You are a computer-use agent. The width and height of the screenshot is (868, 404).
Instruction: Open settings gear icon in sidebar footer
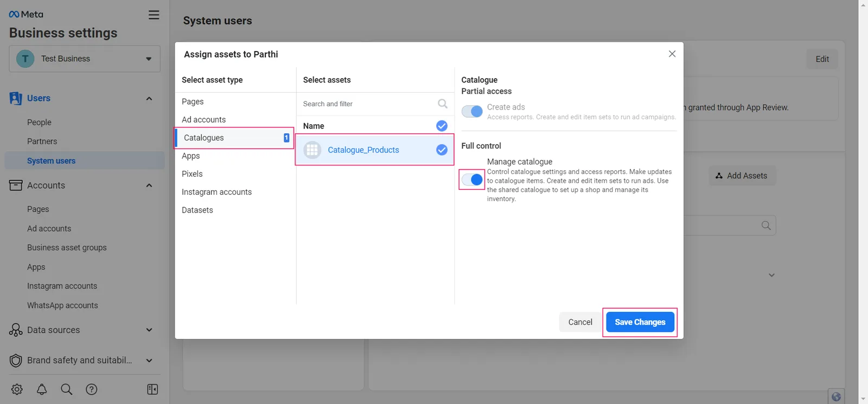pos(17,389)
